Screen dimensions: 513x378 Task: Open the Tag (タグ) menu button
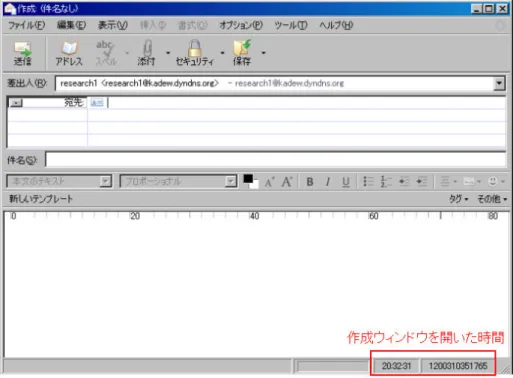tap(458, 199)
